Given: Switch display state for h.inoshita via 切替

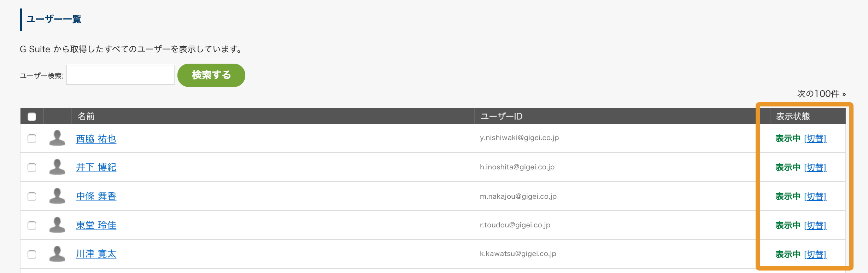Looking at the screenshot, I should [815, 167].
